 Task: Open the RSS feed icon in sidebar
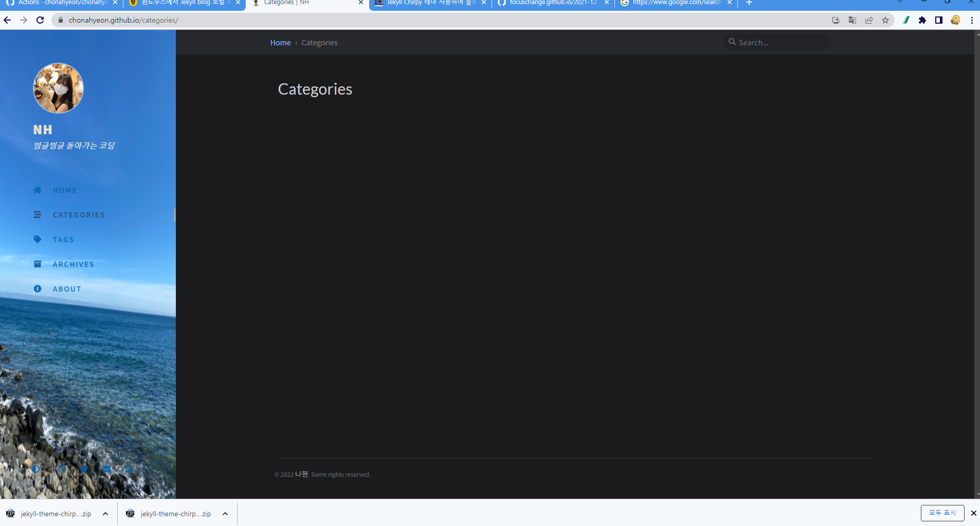pyautogui.click(x=129, y=469)
